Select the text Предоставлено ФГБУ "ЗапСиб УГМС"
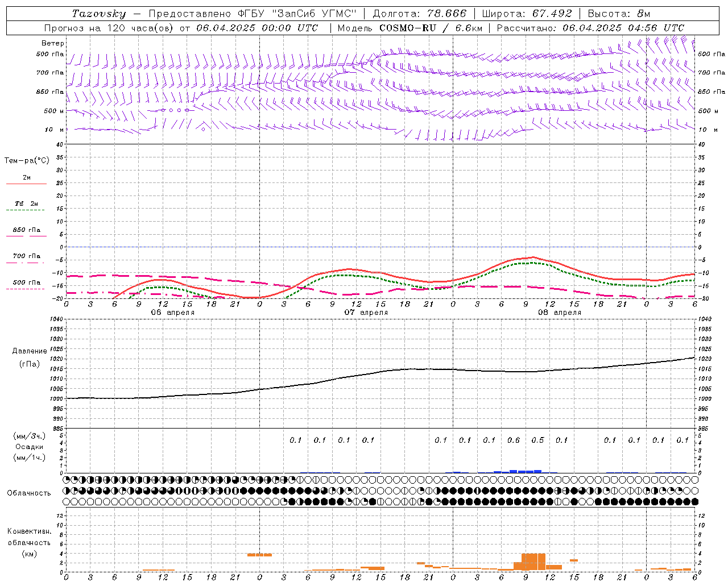 [x=252, y=14]
